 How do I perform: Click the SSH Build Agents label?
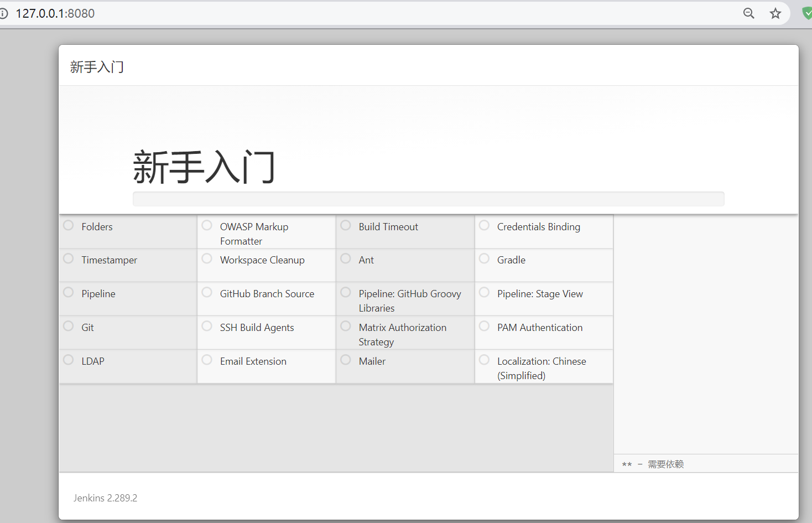(257, 328)
